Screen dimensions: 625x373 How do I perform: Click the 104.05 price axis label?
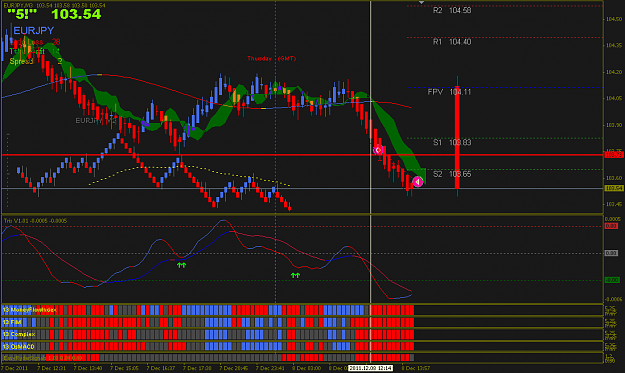point(614,98)
